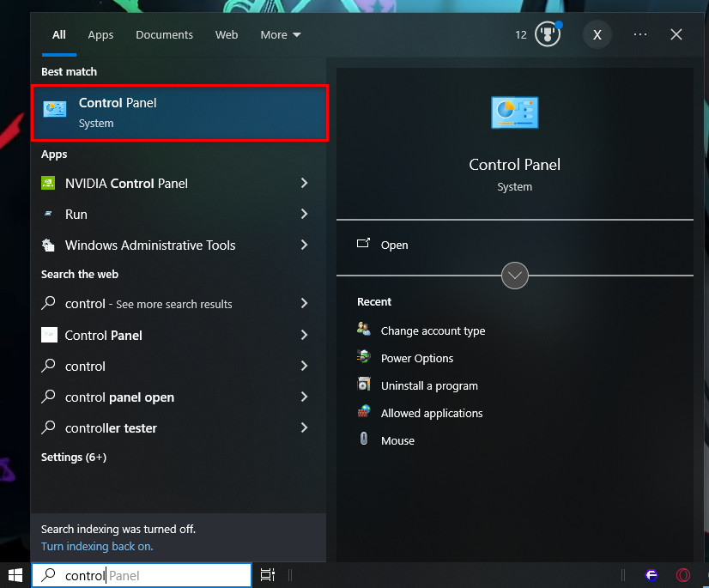Image resolution: width=709 pixels, height=588 pixels.
Task: Click the Change account type icon
Action: point(364,329)
